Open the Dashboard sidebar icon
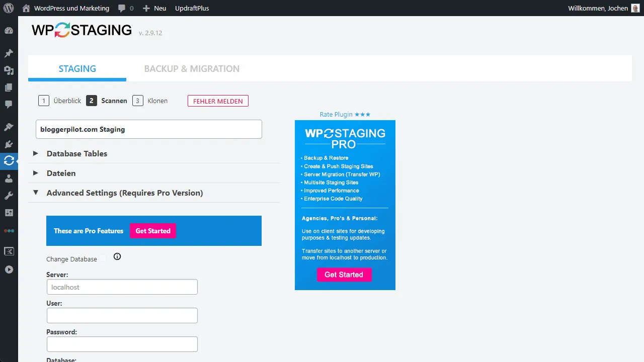This screenshot has height=362, width=644. pyautogui.click(x=9, y=31)
